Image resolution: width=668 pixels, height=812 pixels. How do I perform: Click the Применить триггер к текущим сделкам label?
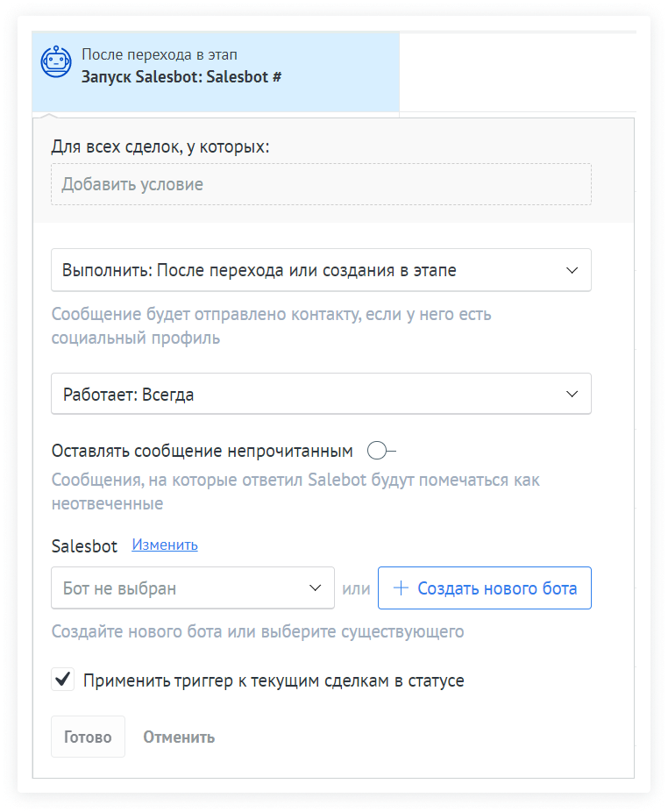click(274, 680)
